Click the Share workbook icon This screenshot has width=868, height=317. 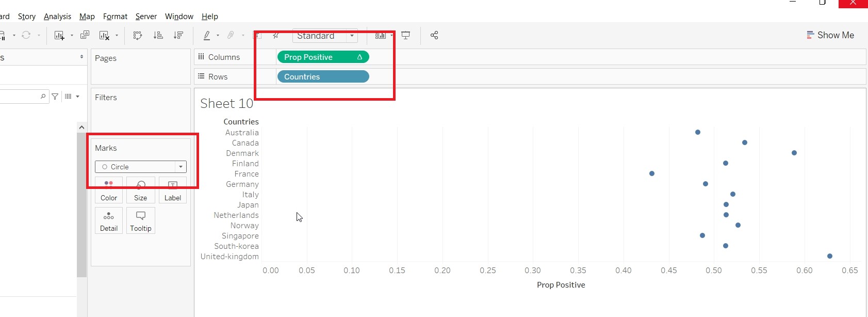434,35
